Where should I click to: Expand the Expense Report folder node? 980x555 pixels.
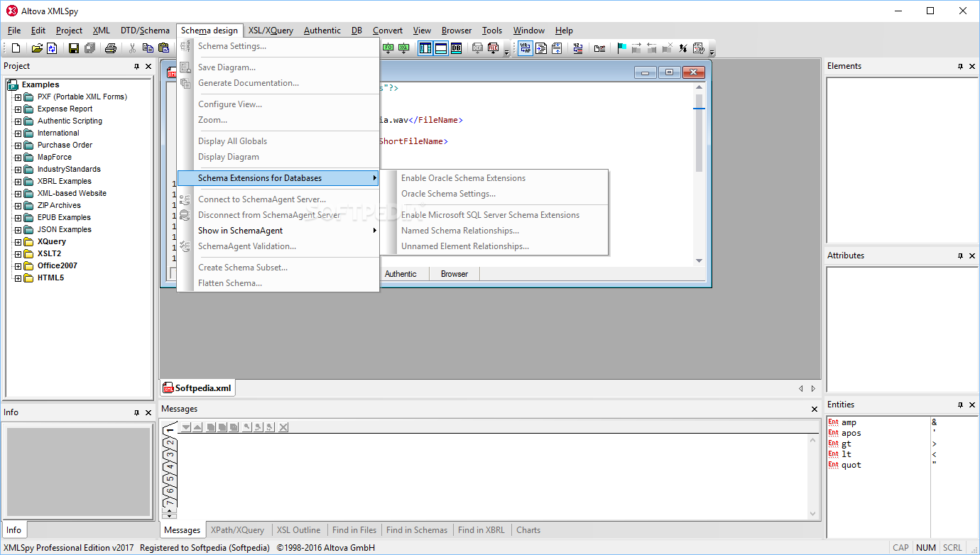(18, 109)
